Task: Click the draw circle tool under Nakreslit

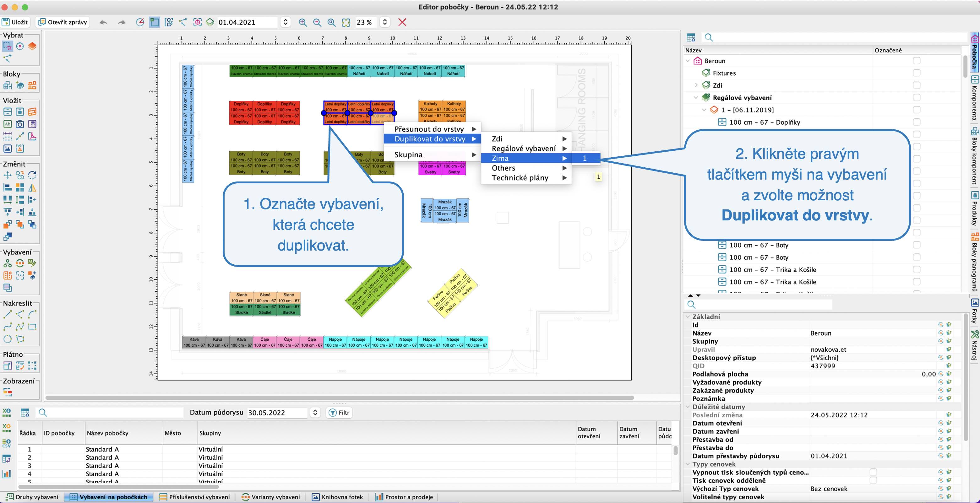Action: coord(7,339)
